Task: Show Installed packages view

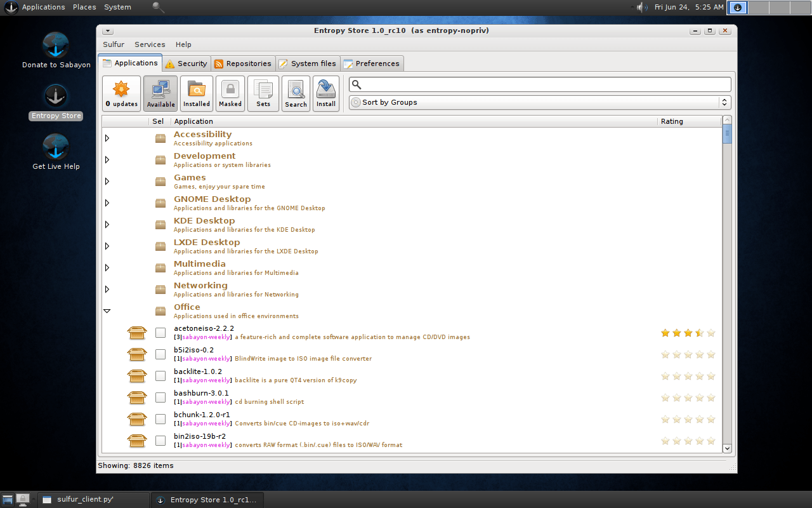Action: pos(197,94)
